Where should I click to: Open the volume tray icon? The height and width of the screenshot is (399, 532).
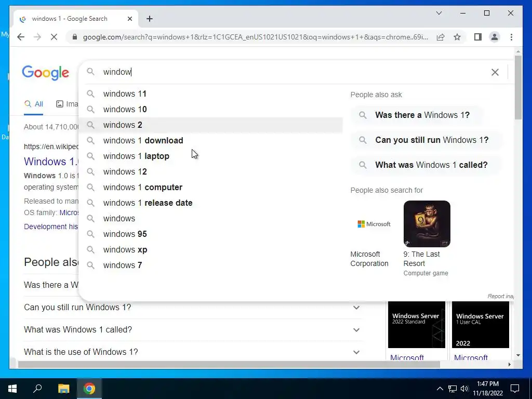[464, 389]
